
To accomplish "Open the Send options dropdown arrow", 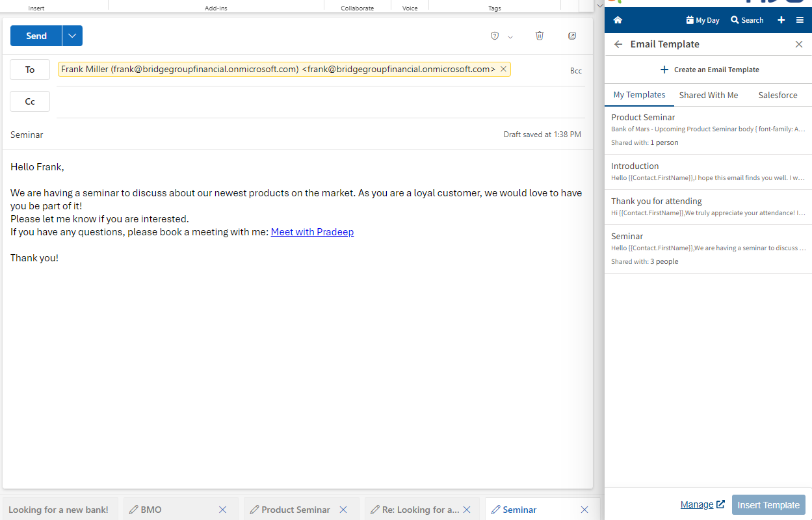I will point(72,36).
